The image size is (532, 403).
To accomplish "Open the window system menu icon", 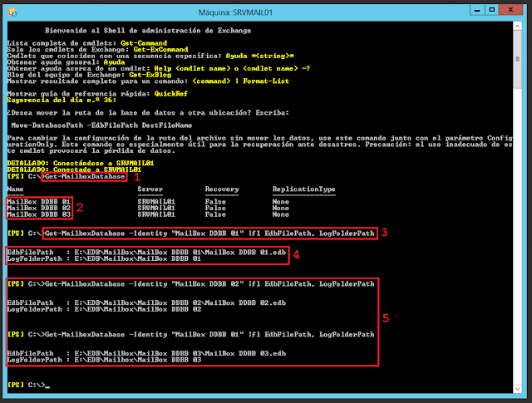I will [x=12, y=12].
